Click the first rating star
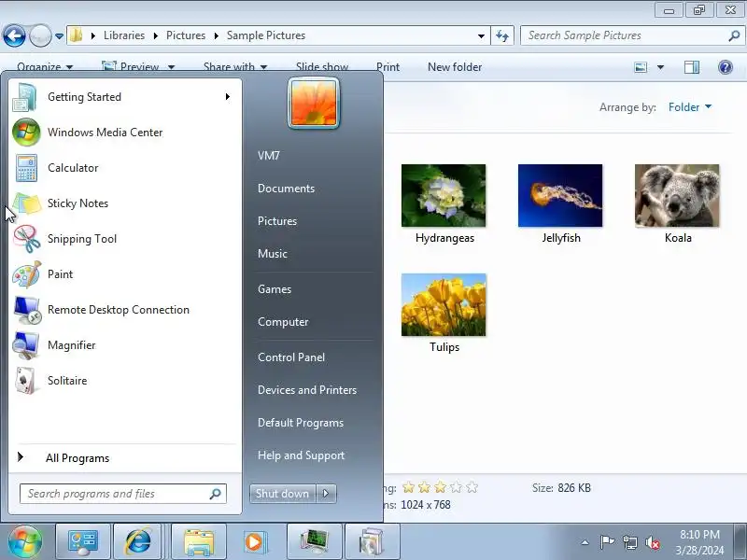The height and width of the screenshot is (560, 747). pyautogui.click(x=408, y=487)
